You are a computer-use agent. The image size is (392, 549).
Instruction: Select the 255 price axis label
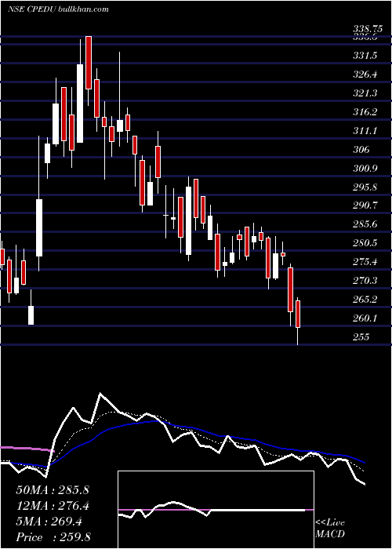coord(361,337)
